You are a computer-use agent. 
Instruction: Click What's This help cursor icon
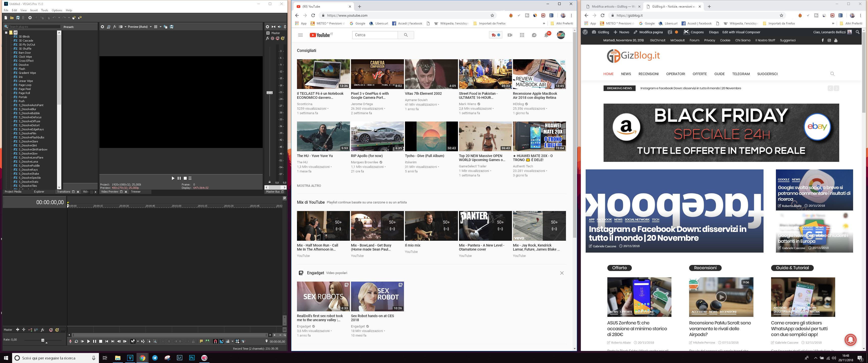point(80,17)
